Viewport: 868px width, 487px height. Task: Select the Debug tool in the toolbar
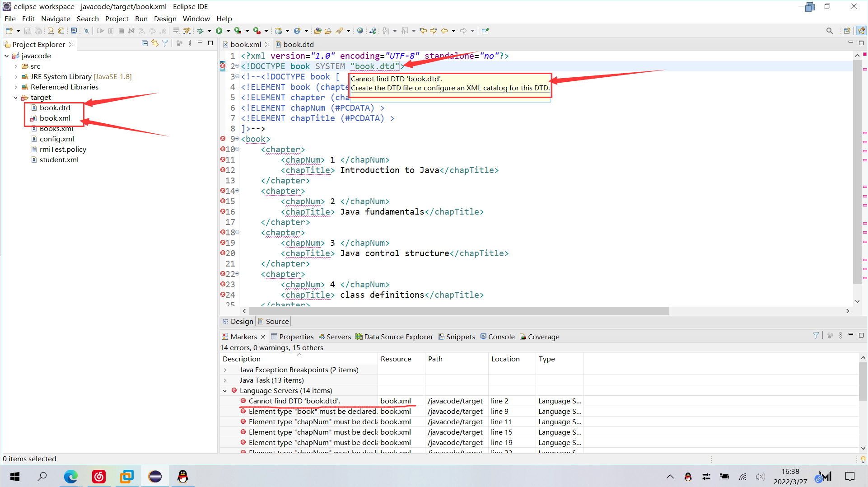tap(201, 30)
